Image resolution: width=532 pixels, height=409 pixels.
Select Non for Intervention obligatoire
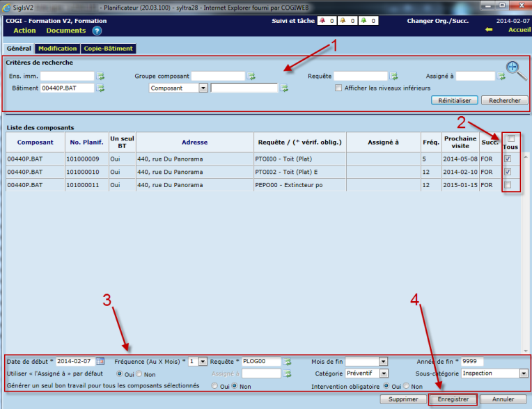[408, 385]
